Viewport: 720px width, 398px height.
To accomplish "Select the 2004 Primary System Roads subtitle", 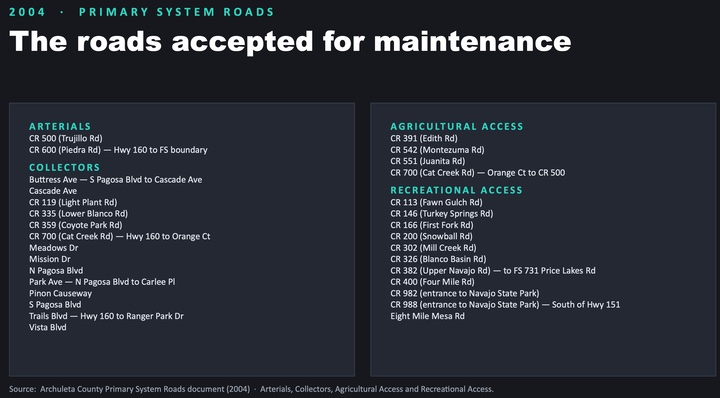I will tap(141, 12).
